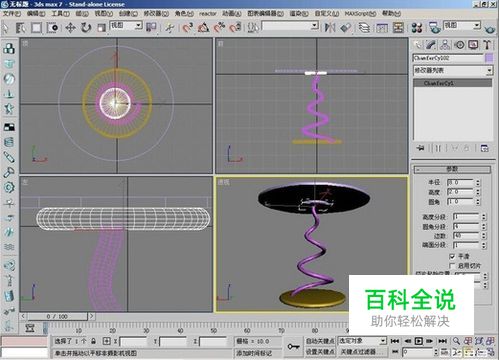Switch to the Hierarchy panel tab
Screen dimensions: 499x360
445,45
